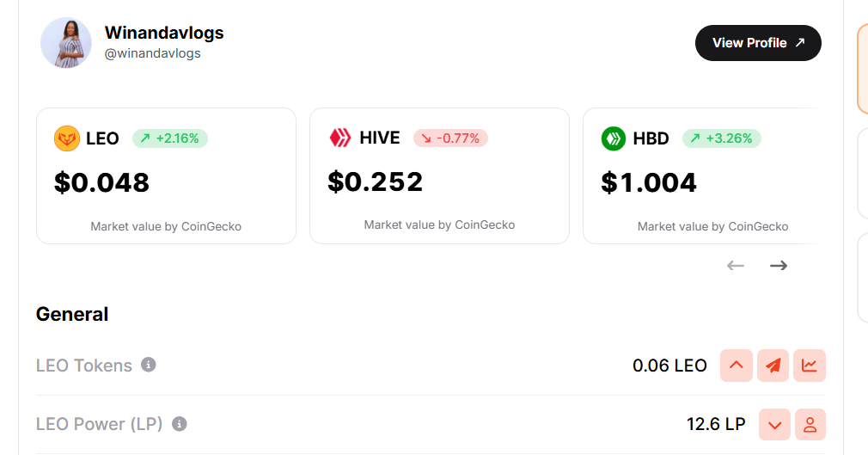Open the LEO Tokens chart icon
Image resolution: width=868 pixels, height=455 pixels.
810,366
